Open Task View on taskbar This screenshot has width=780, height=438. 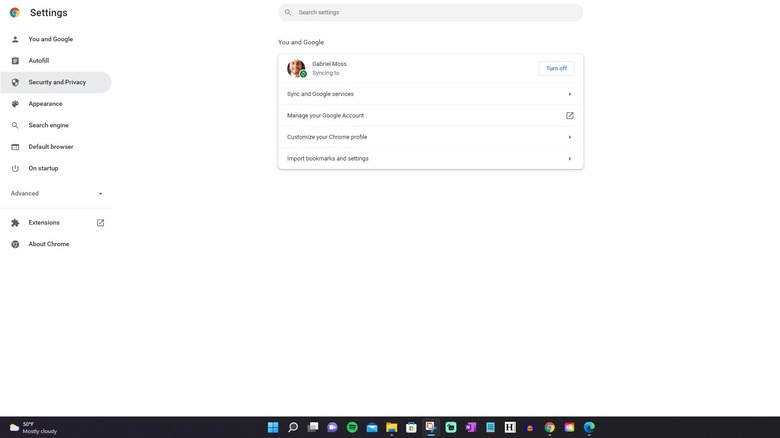pos(313,427)
